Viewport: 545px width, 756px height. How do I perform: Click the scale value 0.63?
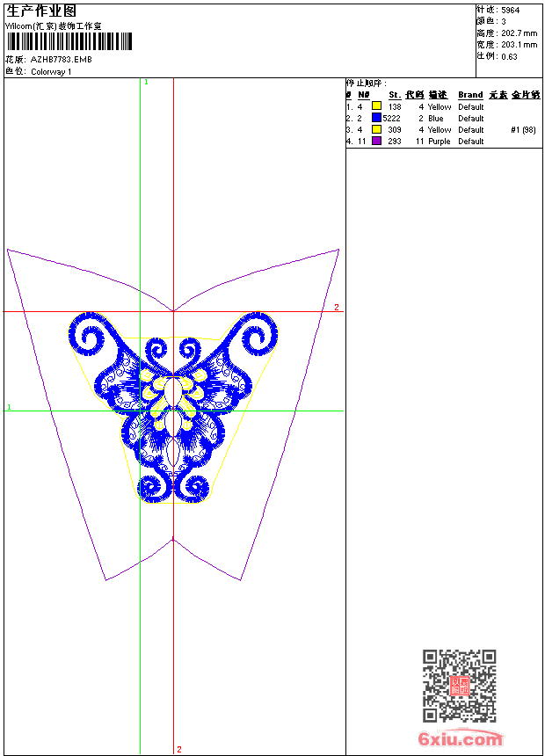[x=509, y=56]
